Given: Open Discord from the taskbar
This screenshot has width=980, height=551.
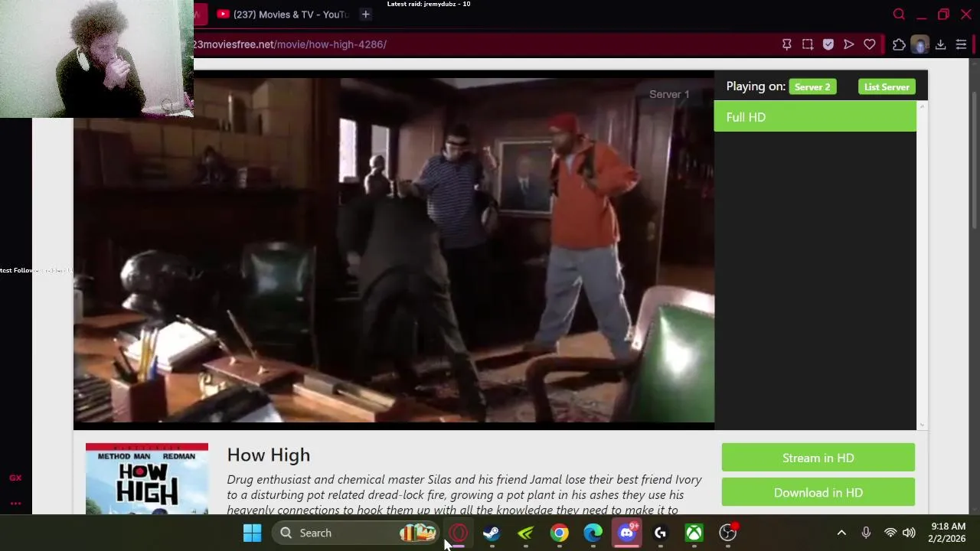Looking at the screenshot, I should 627,533.
